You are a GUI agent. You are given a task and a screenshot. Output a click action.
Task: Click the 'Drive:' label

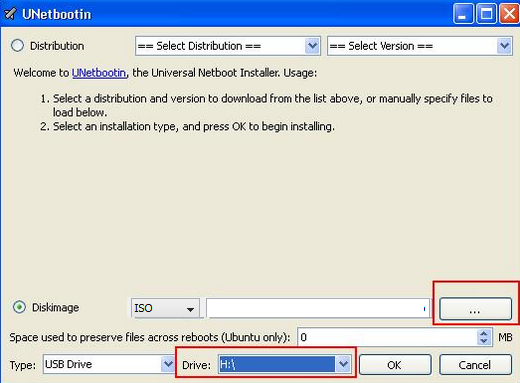[196, 365]
